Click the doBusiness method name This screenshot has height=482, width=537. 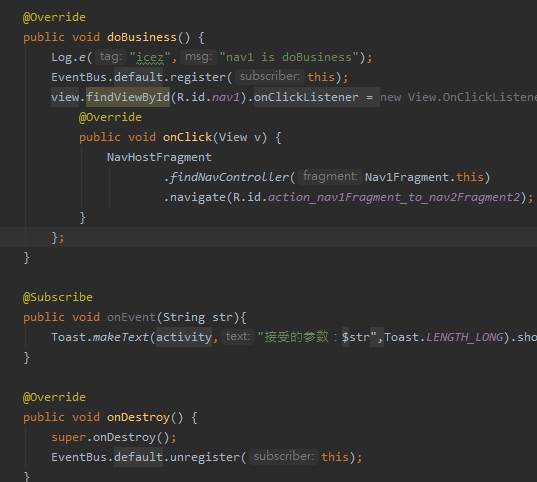click(x=142, y=37)
